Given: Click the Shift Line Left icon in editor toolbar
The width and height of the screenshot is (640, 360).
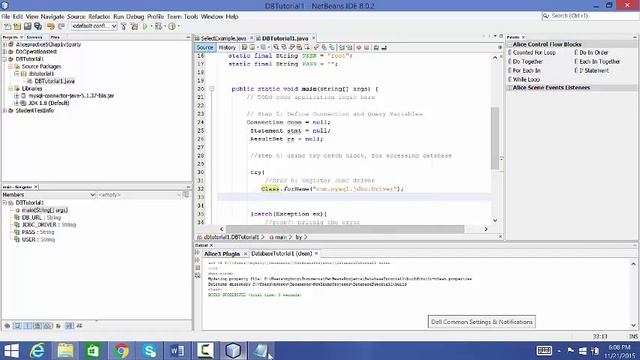Looking at the screenshot, I should click(x=342, y=48).
